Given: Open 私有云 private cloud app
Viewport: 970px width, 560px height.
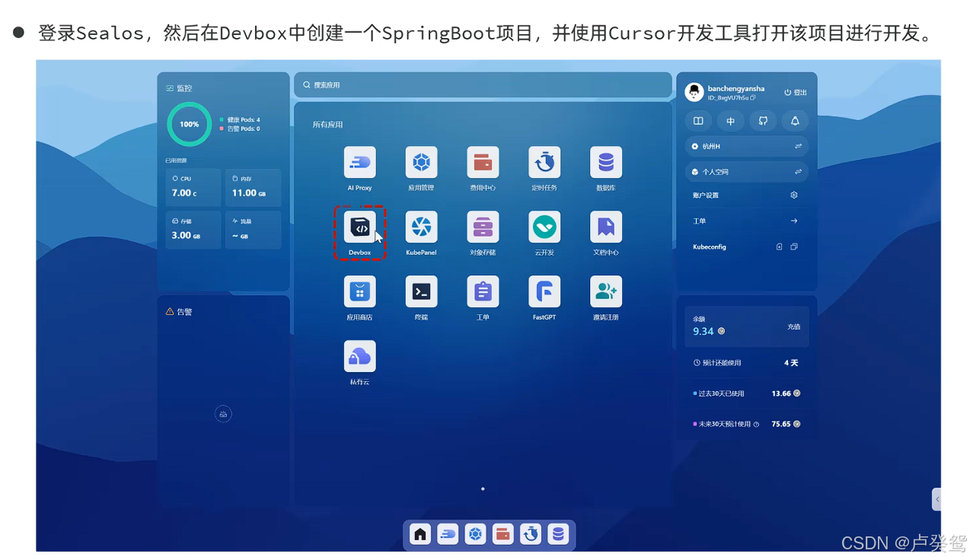Looking at the screenshot, I should click(360, 356).
